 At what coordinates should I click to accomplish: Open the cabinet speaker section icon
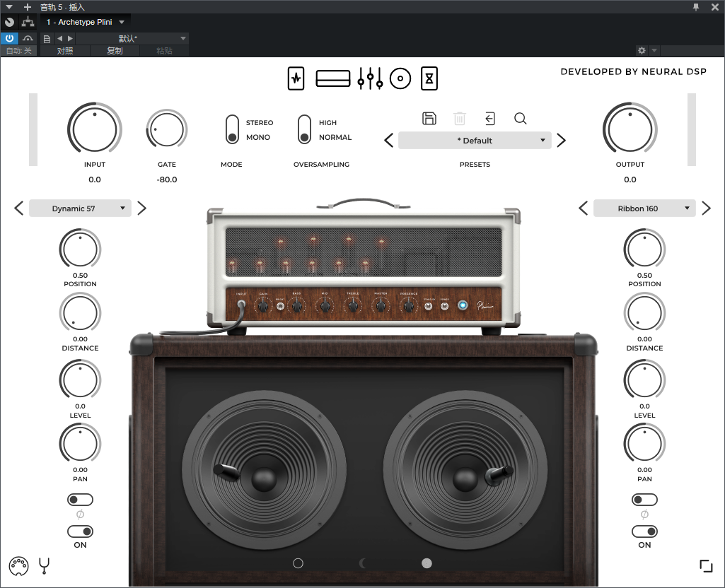(x=400, y=78)
